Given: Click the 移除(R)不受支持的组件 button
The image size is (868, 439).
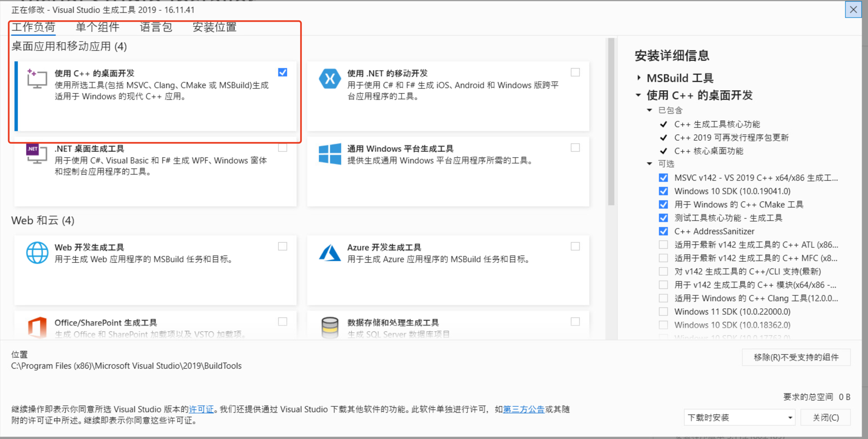Looking at the screenshot, I should coord(796,357).
